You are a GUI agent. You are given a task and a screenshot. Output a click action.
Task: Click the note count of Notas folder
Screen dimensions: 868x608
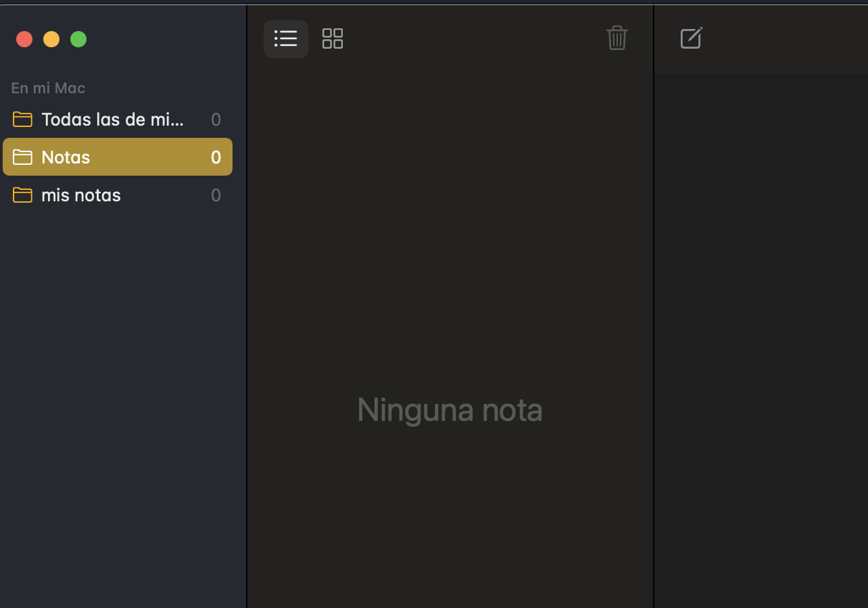point(216,157)
